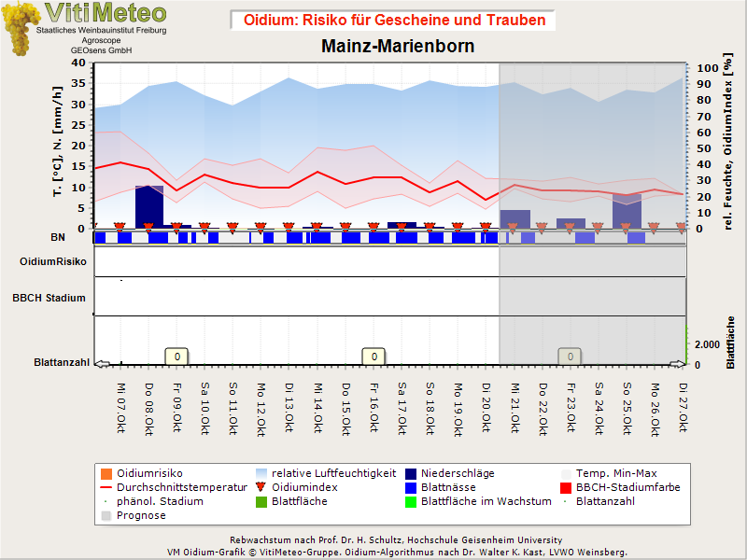Click the gray Prognose legend swatch

coord(106,515)
